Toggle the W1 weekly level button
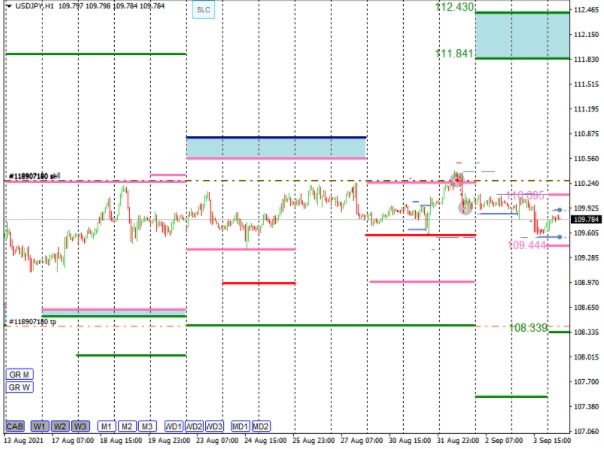604x449 pixels. (x=41, y=426)
